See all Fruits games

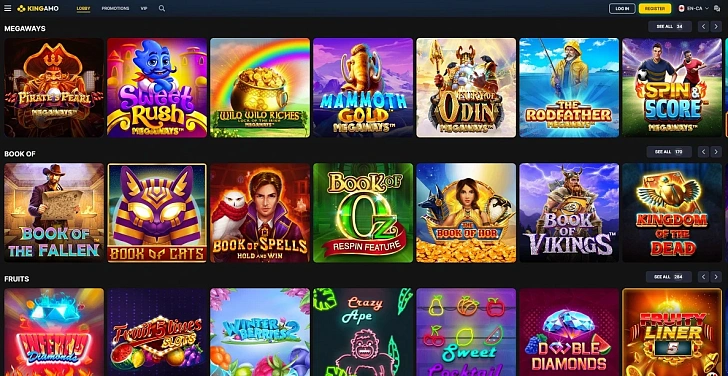coord(669,277)
